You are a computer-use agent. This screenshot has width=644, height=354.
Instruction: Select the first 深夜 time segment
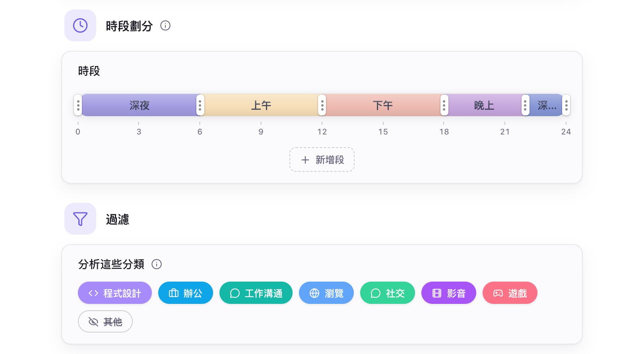click(x=139, y=105)
